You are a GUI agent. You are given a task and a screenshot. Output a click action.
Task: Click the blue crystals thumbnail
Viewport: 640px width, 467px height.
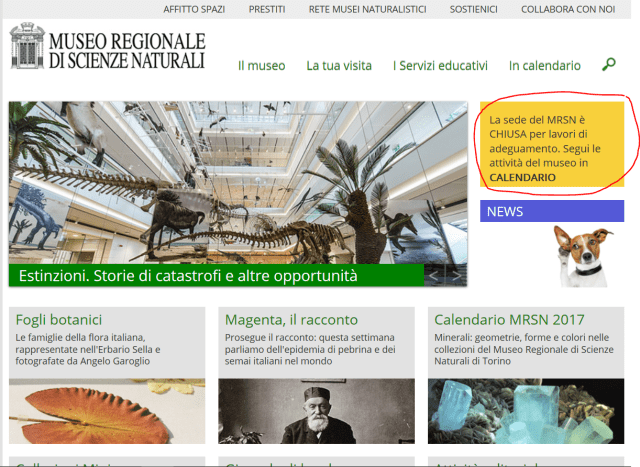click(x=526, y=411)
